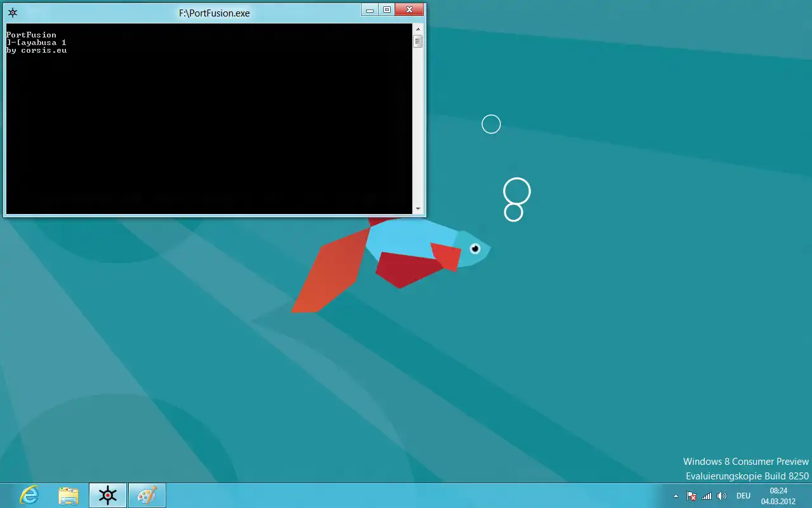Show hidden tray icons arrow

(x=676, y=496)
